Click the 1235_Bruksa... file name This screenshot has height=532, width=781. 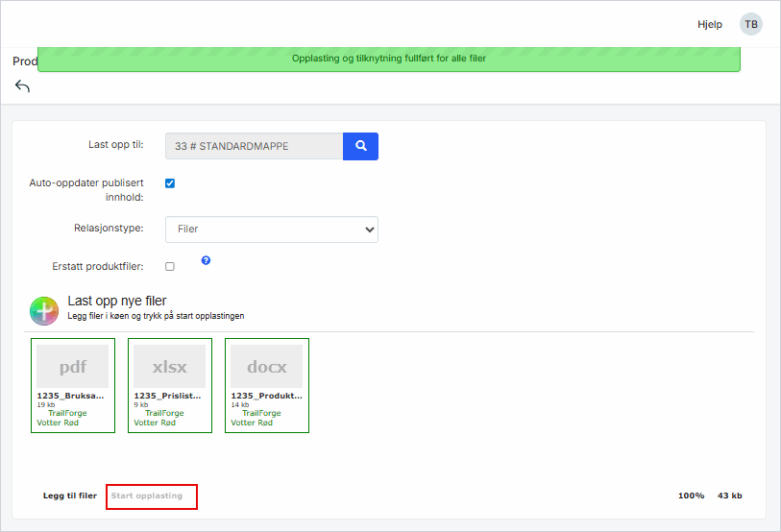(x=71, y=395)
